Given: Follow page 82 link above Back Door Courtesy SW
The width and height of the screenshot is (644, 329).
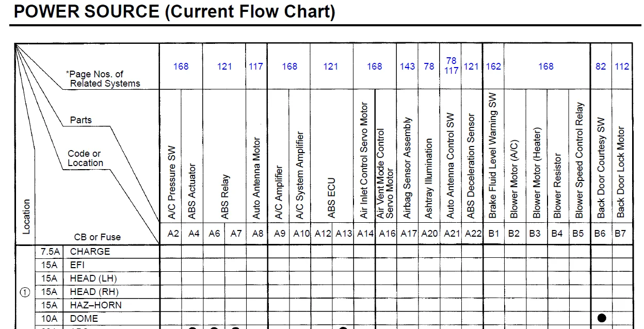Looking at the screenshot, I should (x=601, y=66).
